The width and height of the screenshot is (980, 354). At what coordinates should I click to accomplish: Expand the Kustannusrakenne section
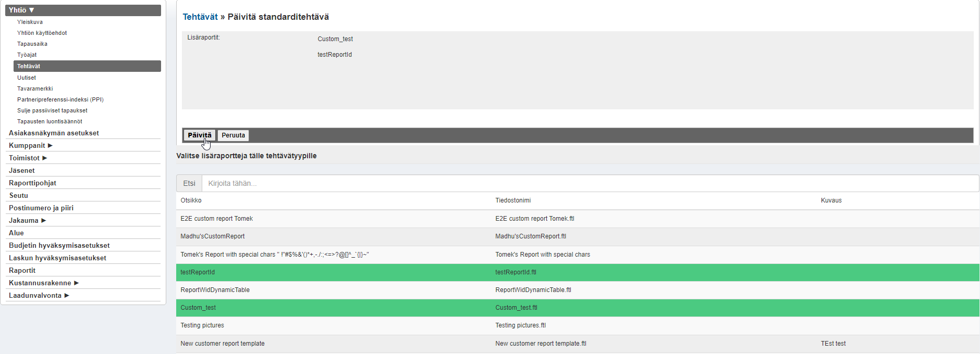[44, 283]
